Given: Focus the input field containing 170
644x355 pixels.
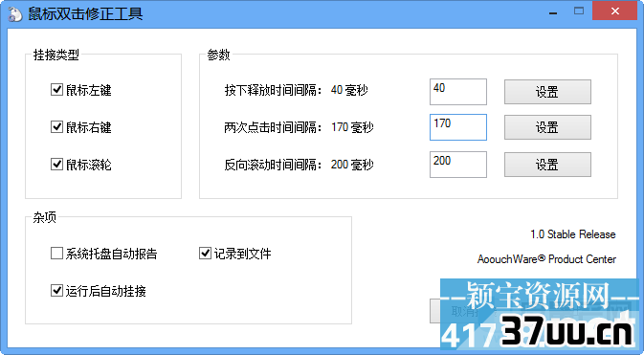Looking at the screenshot, I should click(458, 127).
